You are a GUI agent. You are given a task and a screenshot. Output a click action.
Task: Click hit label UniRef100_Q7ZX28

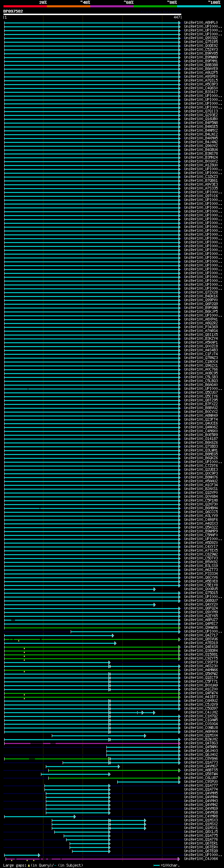click(201, 292)
